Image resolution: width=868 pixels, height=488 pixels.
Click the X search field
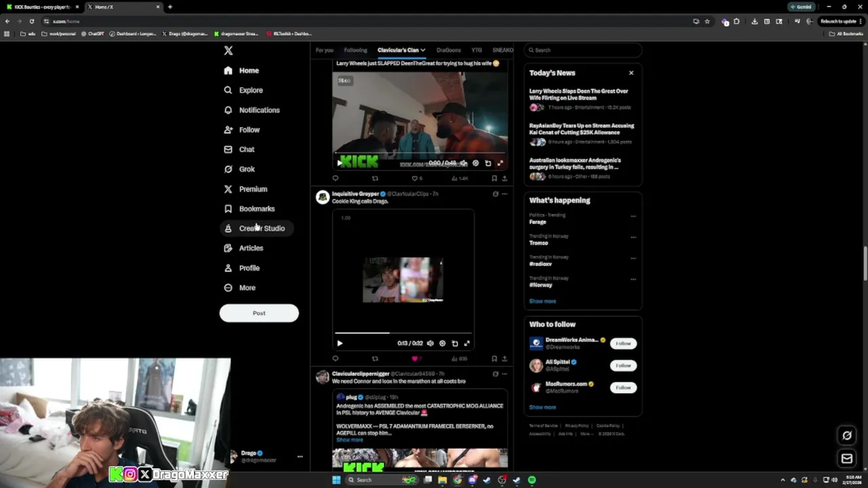tap(583, 50)
